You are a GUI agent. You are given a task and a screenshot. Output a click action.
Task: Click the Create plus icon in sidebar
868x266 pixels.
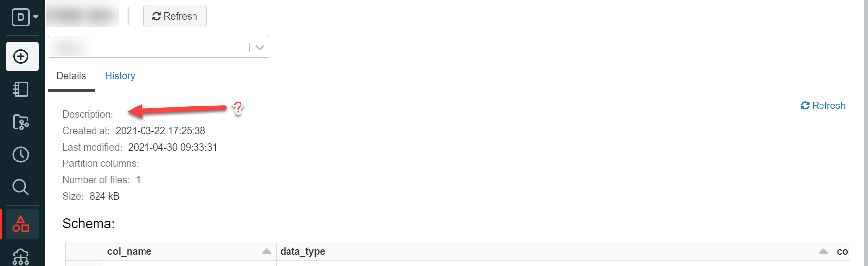coord(22,56)
